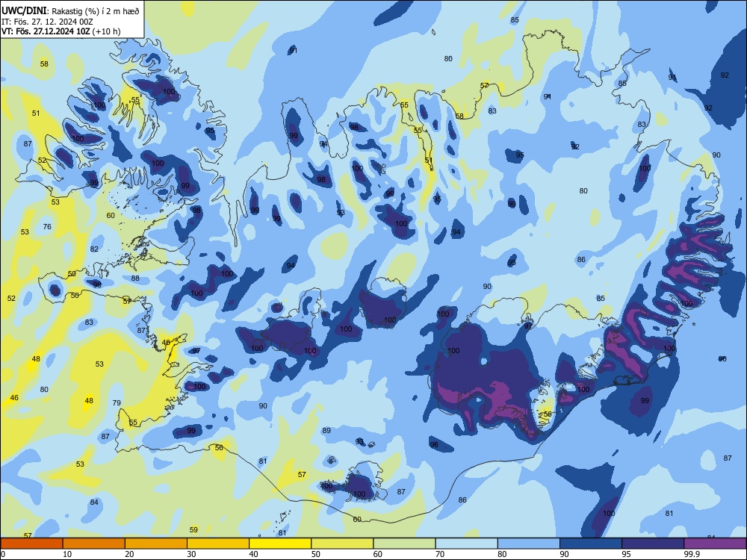This screenshot has height=560, width=747.
Task: Pick the pale green 60–70 legend swatch
Action: pos(404,544)
